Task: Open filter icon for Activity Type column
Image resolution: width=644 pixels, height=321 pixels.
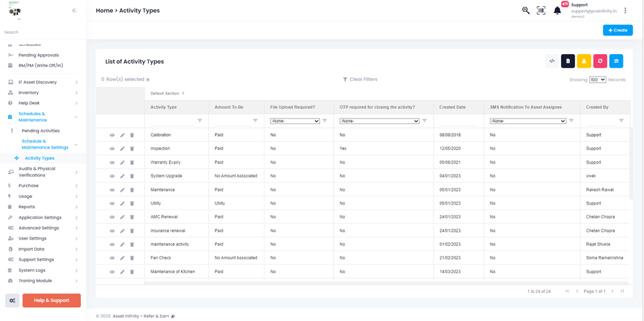Action: 200,120
